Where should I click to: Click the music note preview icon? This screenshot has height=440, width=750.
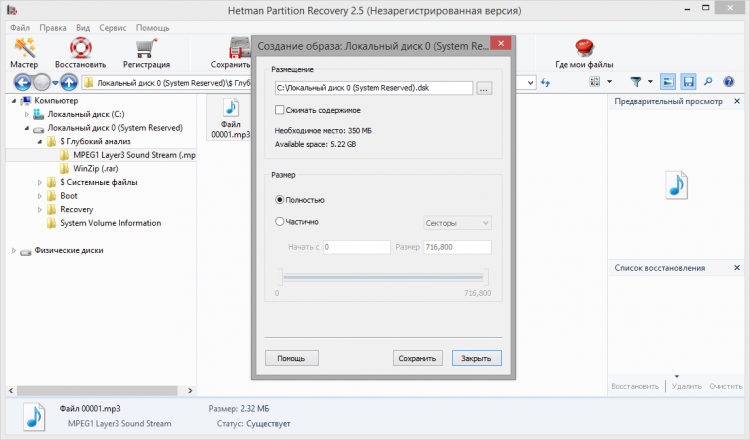(x=676, y=185)
